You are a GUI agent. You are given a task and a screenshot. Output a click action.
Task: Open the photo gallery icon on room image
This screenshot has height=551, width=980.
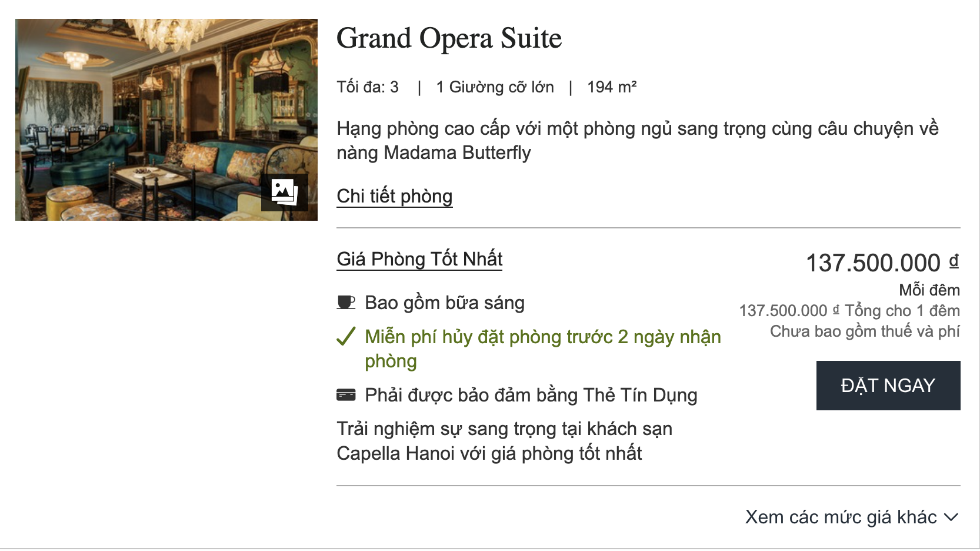pyautogui.click(x=284, y=192)
